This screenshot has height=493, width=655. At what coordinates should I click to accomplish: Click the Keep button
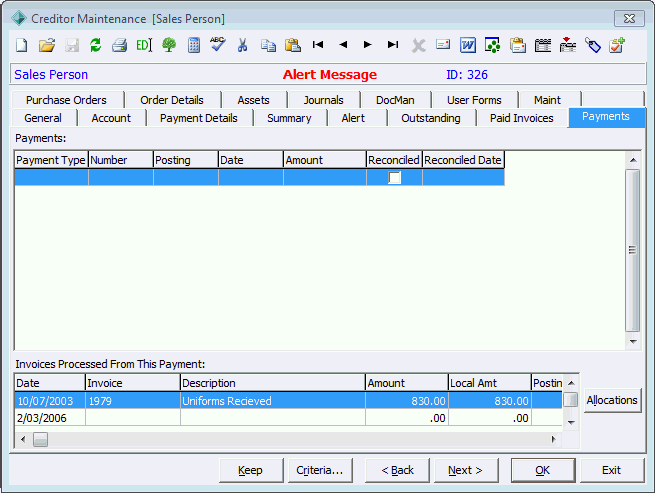(251, 470)
